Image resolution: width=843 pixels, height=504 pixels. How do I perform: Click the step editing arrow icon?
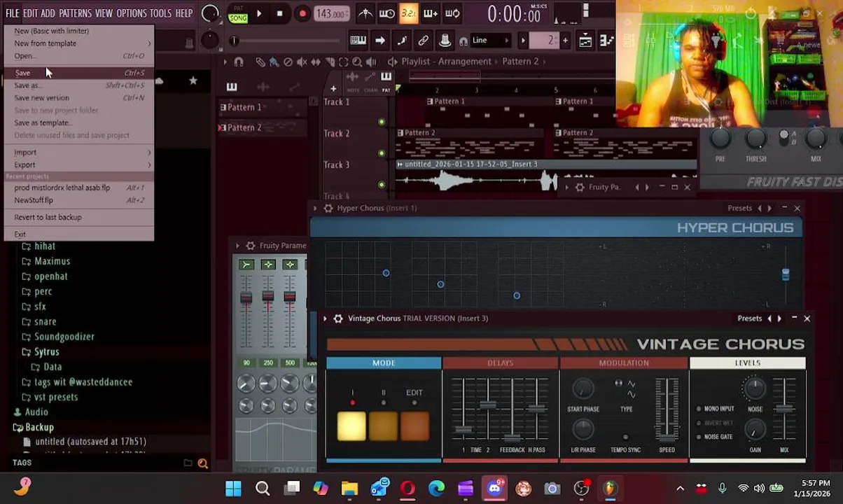click(x=379, y=41)
